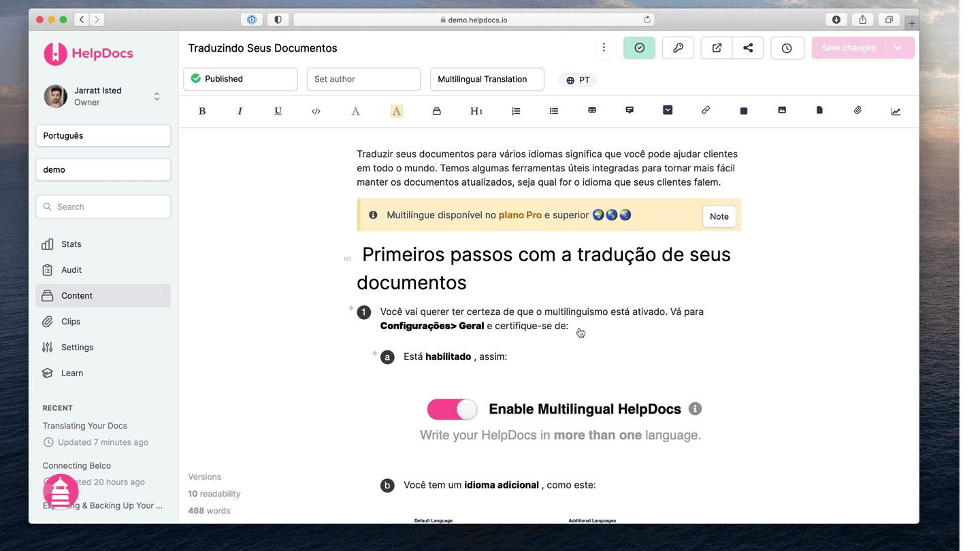Insert an image from the toolbar
980x551 pixels.
click(782, 110)
